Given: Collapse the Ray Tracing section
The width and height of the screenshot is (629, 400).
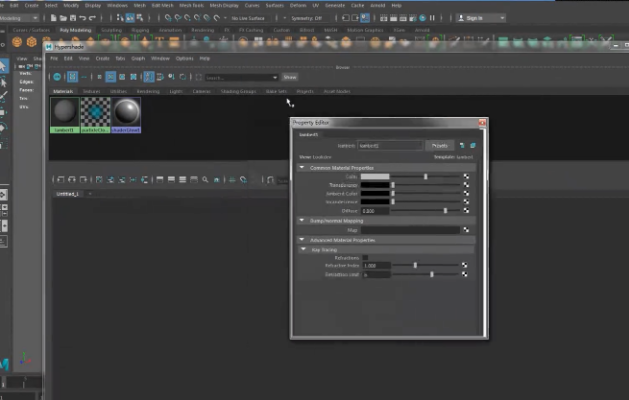Looking at the screenshot, I should tap(303, 249).
